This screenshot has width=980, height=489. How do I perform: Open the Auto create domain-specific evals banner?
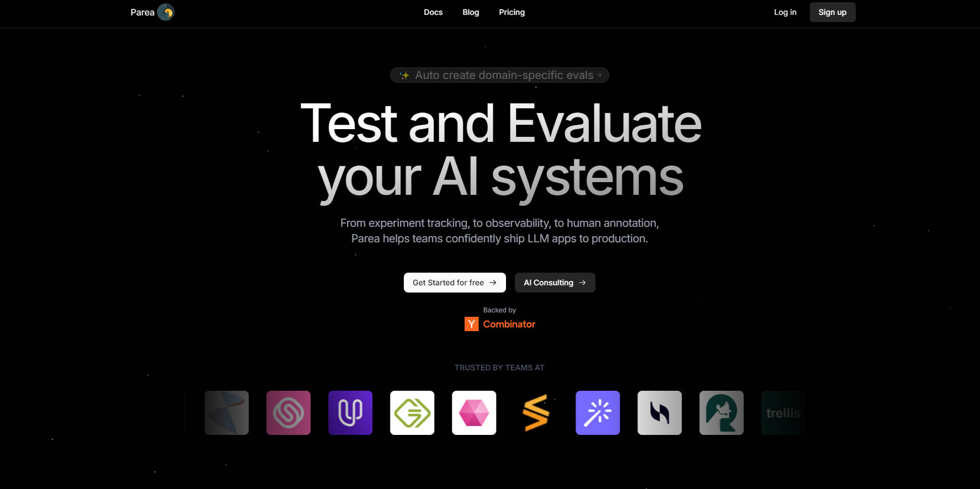click(x=499, y=75)
